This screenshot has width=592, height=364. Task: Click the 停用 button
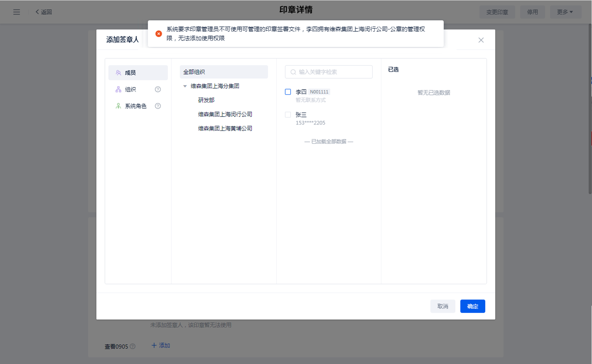533,12
